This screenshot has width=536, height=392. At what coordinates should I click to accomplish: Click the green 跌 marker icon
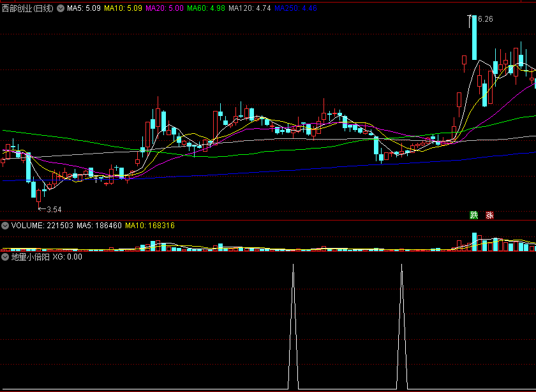473,215
